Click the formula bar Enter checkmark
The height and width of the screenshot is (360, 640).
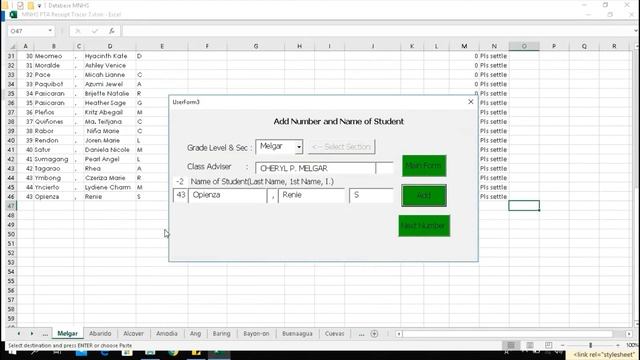pyautogui.click(x=95, y=31)
